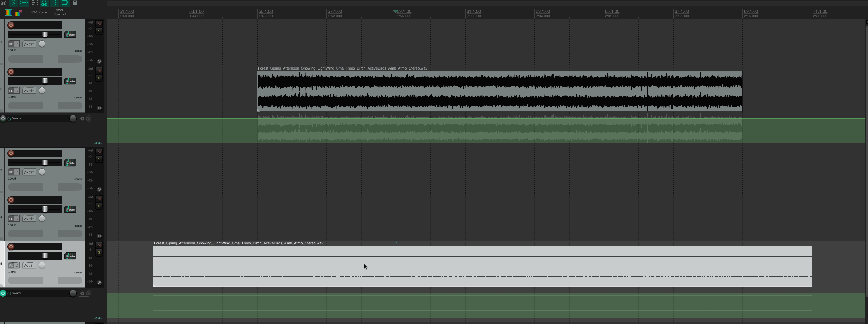Arm track 2 Volume envelope lane
The height and width of the screenshot is (324, 868).
[x=3, y=119]
